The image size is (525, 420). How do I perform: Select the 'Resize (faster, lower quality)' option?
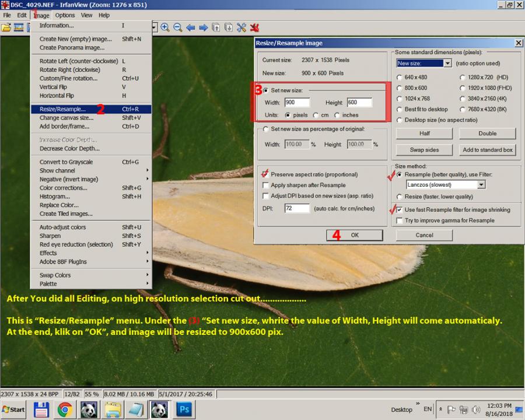coord(399,197)
